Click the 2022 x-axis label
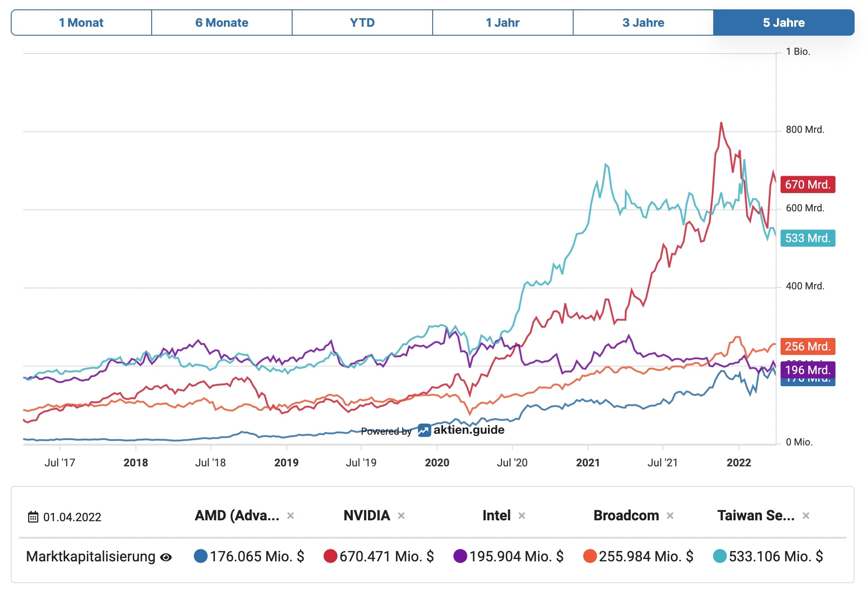This screenshot has height=593, width=868. (739, 463)
